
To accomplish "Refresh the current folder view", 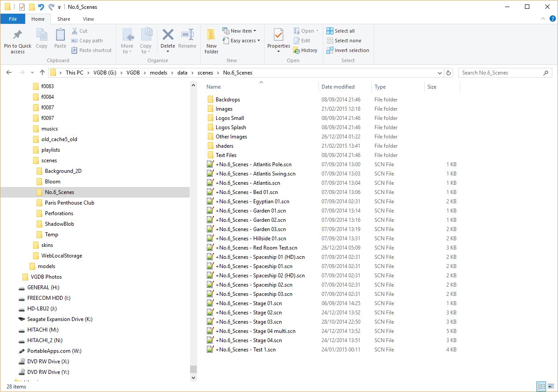I will [x=449, y=73].
